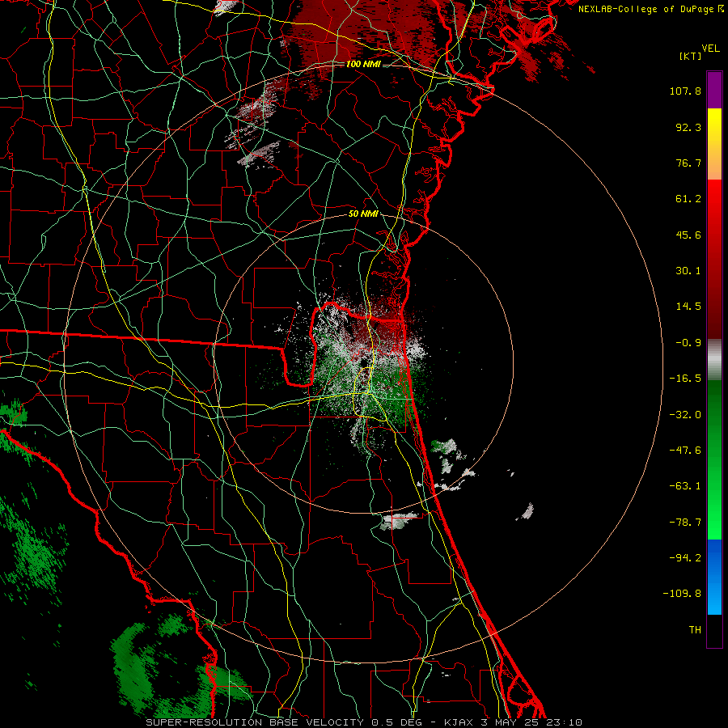Image resolution: width=728 pixels, height=728 pixels.
Task: Click the -0.9 legend value
Action: point(688,343)
